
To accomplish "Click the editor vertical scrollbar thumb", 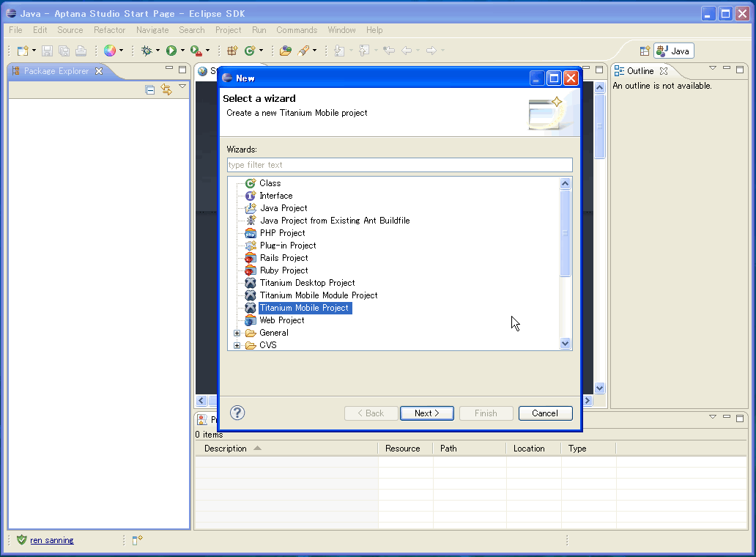I will pyautogui.click(x=600, y=126).
